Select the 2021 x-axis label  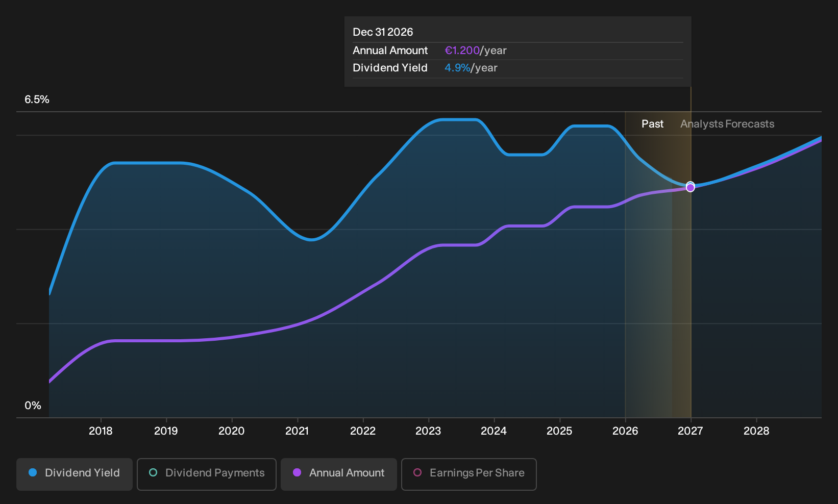(x=297, y=431)
